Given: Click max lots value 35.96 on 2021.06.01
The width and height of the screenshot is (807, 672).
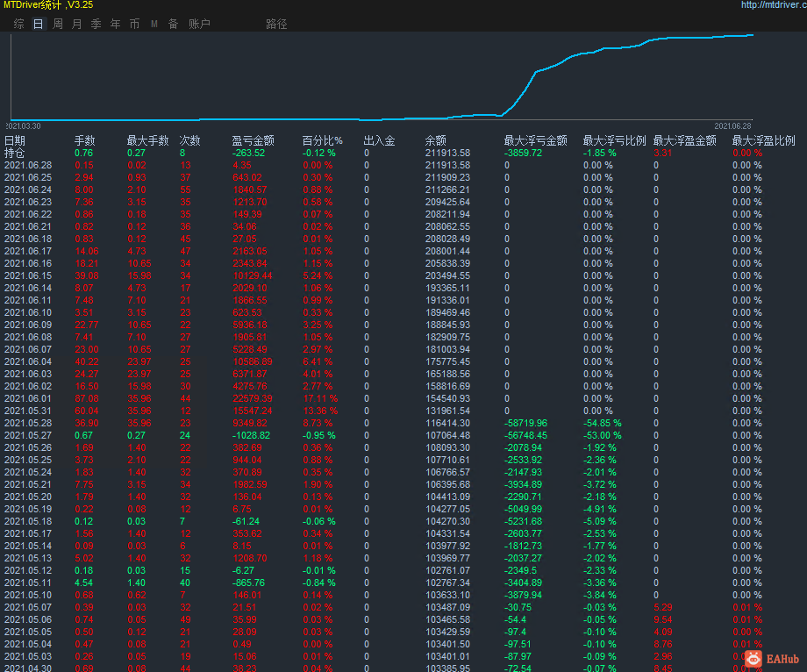Looking at the screenshot, I should tap(139, 398).
